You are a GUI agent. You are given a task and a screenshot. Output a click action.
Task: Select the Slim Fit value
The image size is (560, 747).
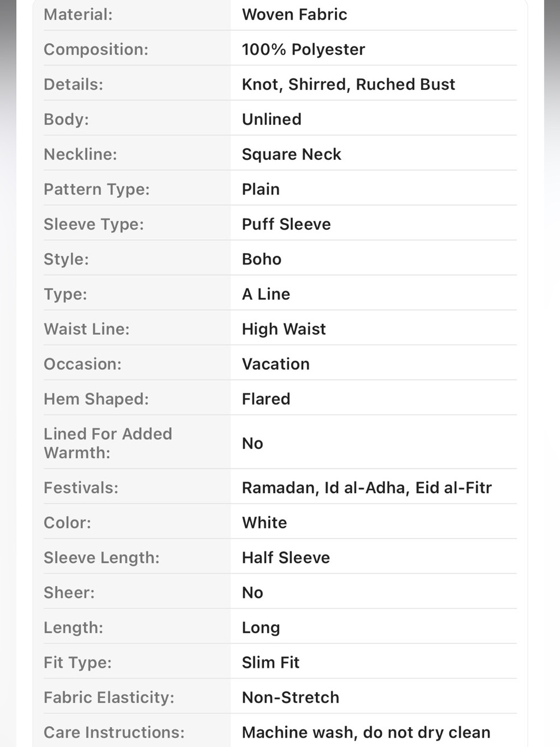270,662
